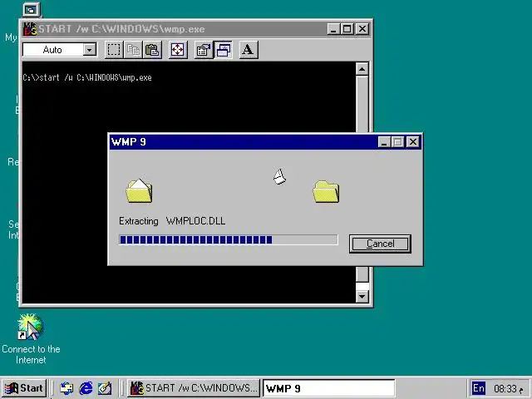This screenshot has width=532, height=399.
Task: Open Font settings with the A icon
Action: pyautogui.click(x=249, y=50)
